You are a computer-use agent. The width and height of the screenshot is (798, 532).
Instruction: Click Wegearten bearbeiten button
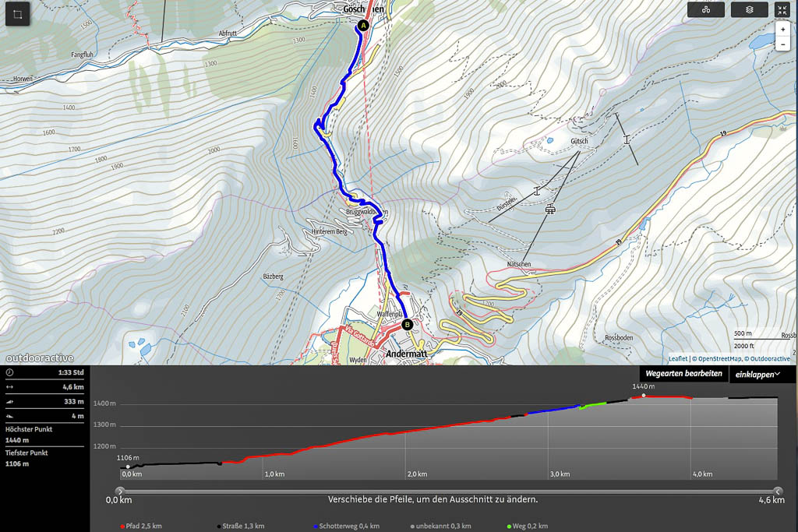[684, 375]
